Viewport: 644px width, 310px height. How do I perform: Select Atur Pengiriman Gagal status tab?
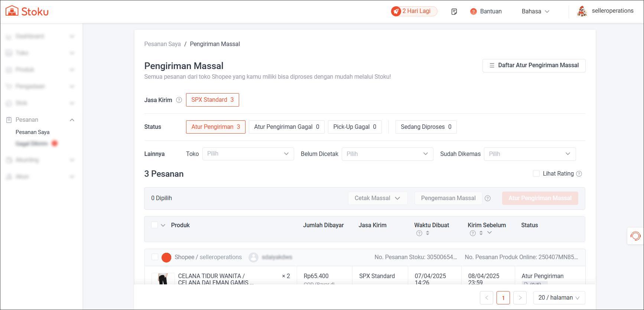[x=286, y=127]
